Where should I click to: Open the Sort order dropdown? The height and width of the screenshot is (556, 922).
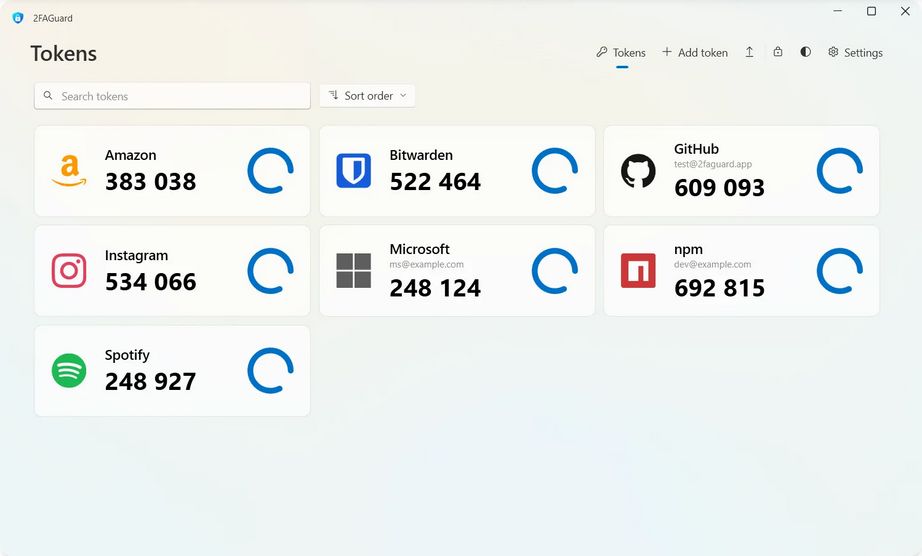coord(368,96)
